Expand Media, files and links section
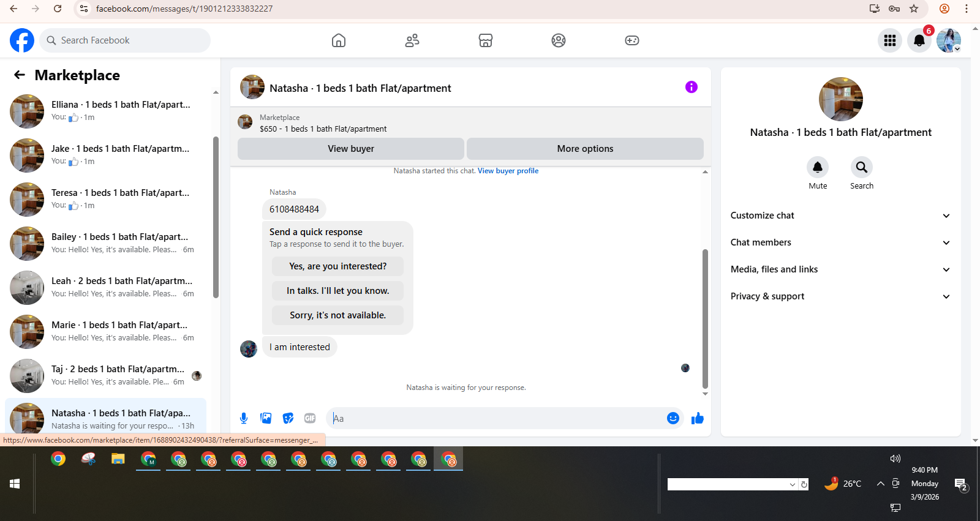Viewport: 980px width, 521px height. tap(840, 269)
